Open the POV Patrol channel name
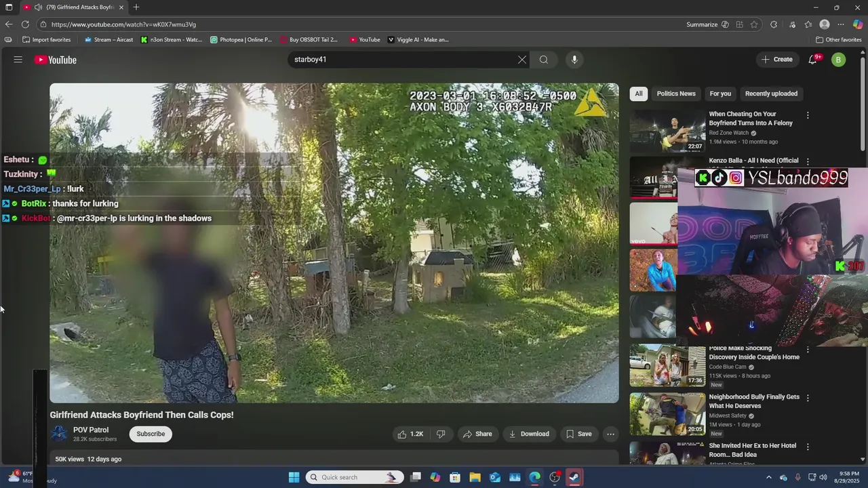This screenshot has height=488, width=868. coord(91,430)
